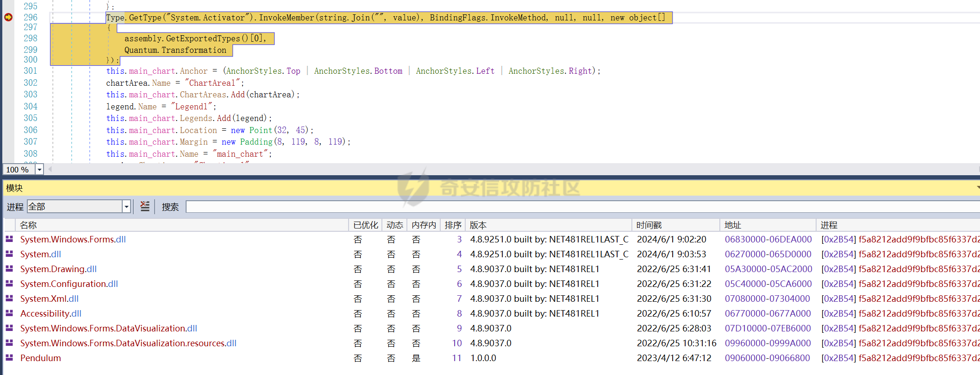Screen dimensions: 980x375
Task: Click version 1.0.0.0 cell
Action: (483, 358)
